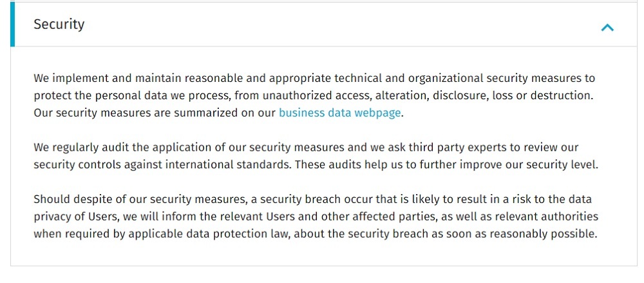Collapse the Security section using the chevron
This screenshot has height=283, width=644.
607,28
